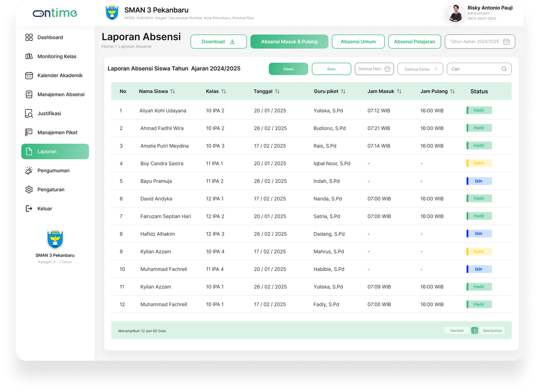This screenshot has width=539, height=392.
Task: Click the Dashboard grid icon
Action: point(29,38)
